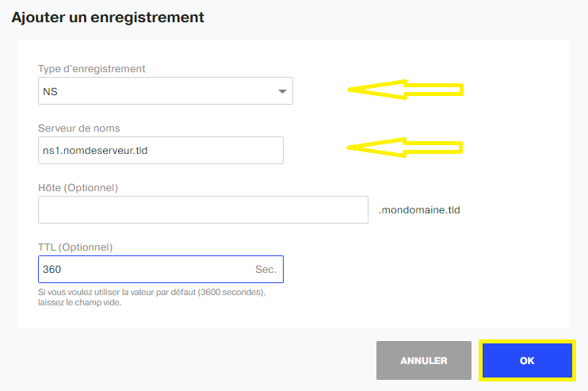This screenshot has height=391, width=588.
Task: Click the Hôte (Optionnel) label
Action: tap(78, 188)
